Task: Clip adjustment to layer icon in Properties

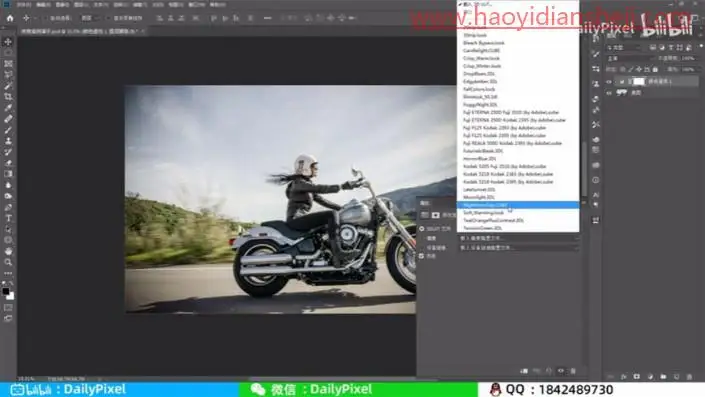Action: (524, 371)
